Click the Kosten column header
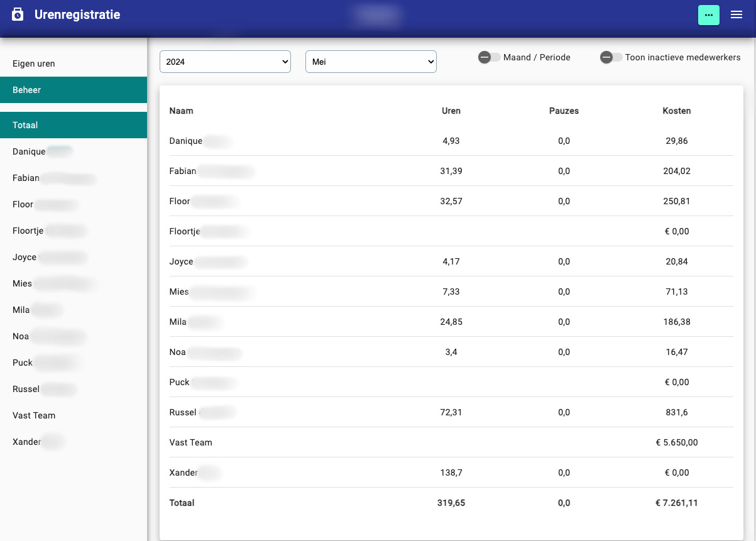Viewport: 756px width, 541px height. 676,111
